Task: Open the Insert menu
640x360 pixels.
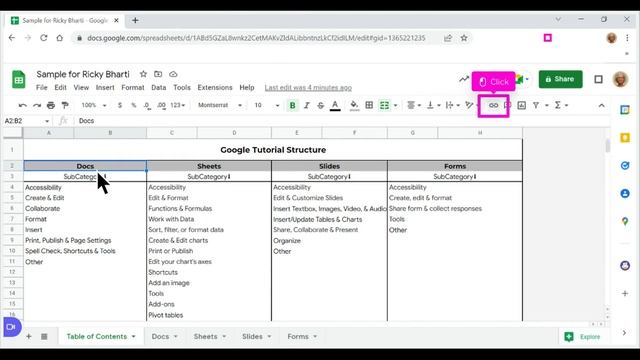Action: 105,87
